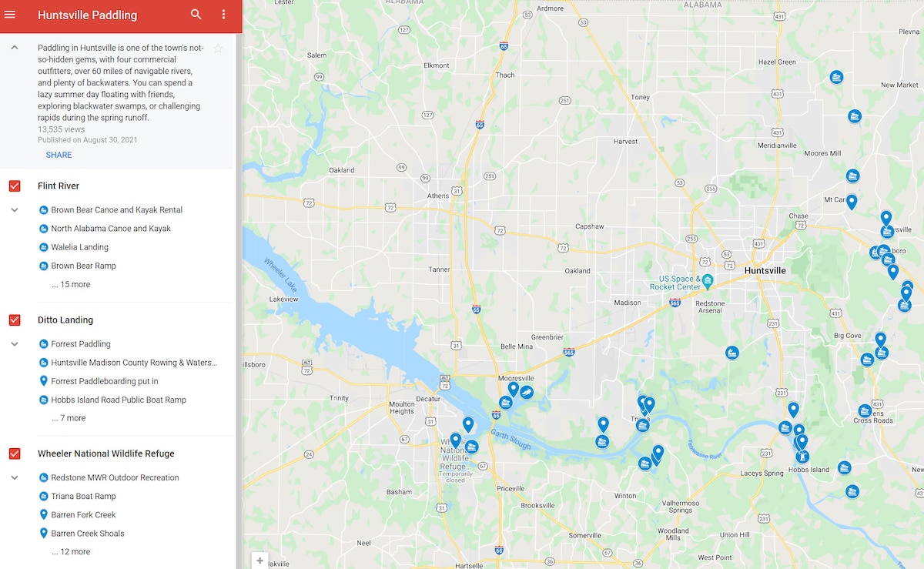Click the kayak marker east of Mooresville
Viewport: 924px width, 569px height.
[x=527, y=393]
